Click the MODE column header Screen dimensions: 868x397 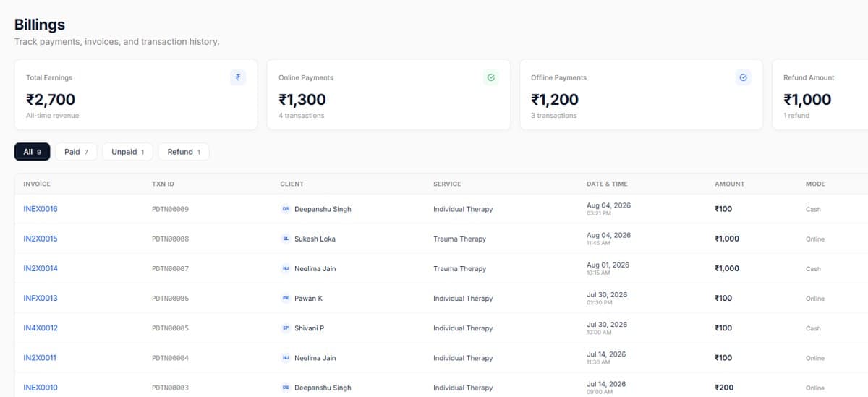(815, 184)
